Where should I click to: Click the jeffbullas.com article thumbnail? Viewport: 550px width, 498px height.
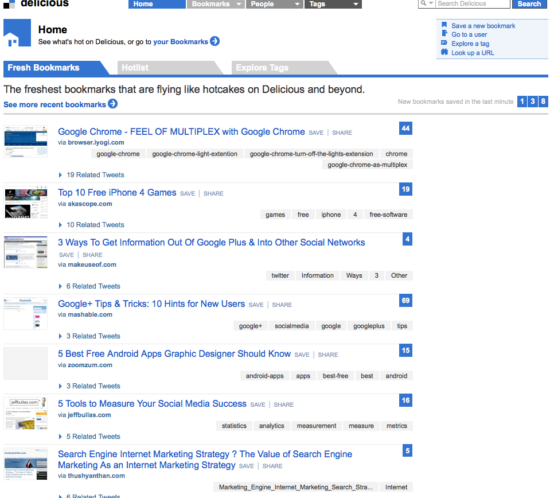26,414
